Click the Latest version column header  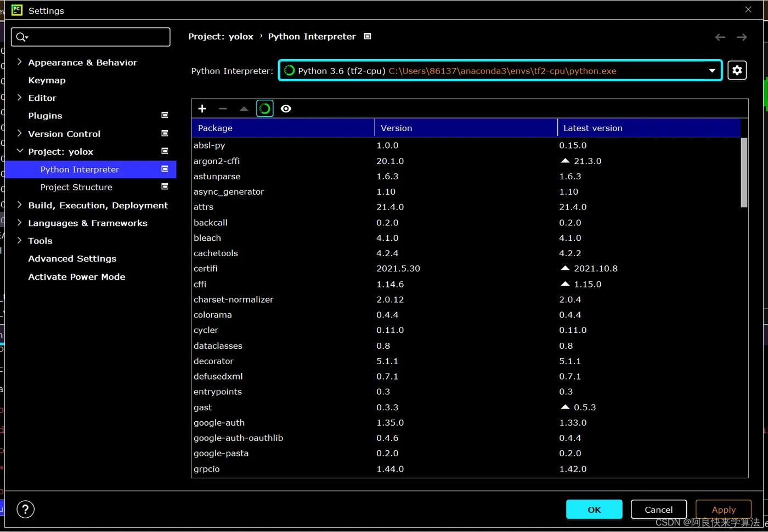click(x=649, y=128)
